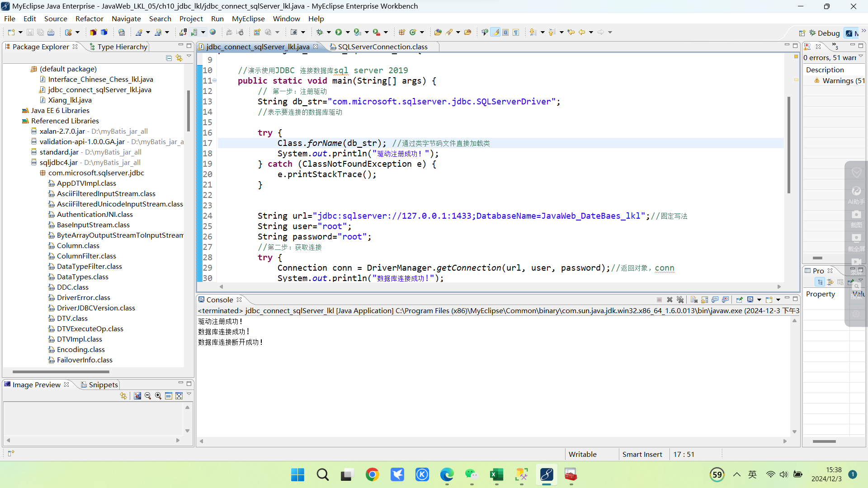Click the green Run toolbar button
This screenshot has width=868, height=488.
click(x=339, y=32)
